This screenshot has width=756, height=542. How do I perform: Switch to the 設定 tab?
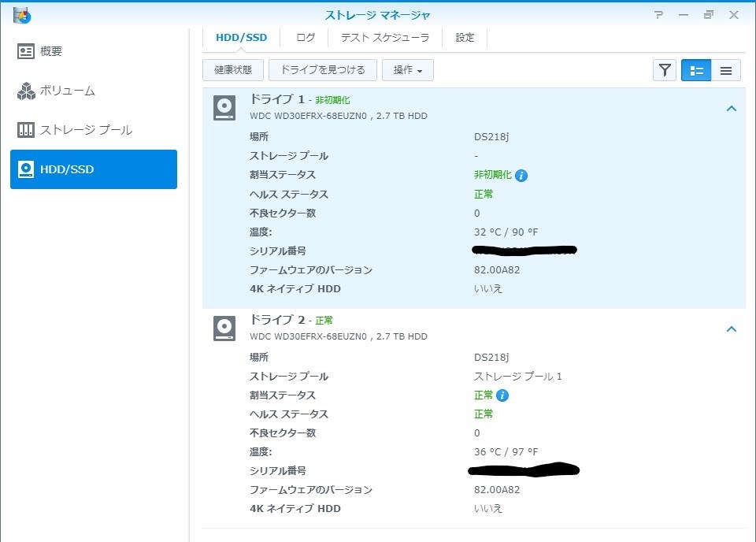464,36
